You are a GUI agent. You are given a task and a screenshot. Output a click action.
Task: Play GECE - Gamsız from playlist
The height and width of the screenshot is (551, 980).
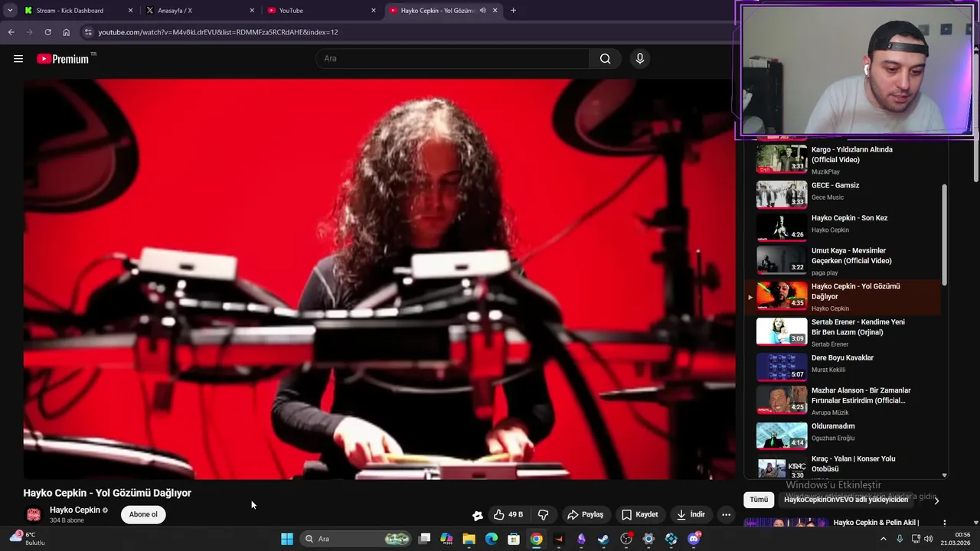[x=842, y=194]
